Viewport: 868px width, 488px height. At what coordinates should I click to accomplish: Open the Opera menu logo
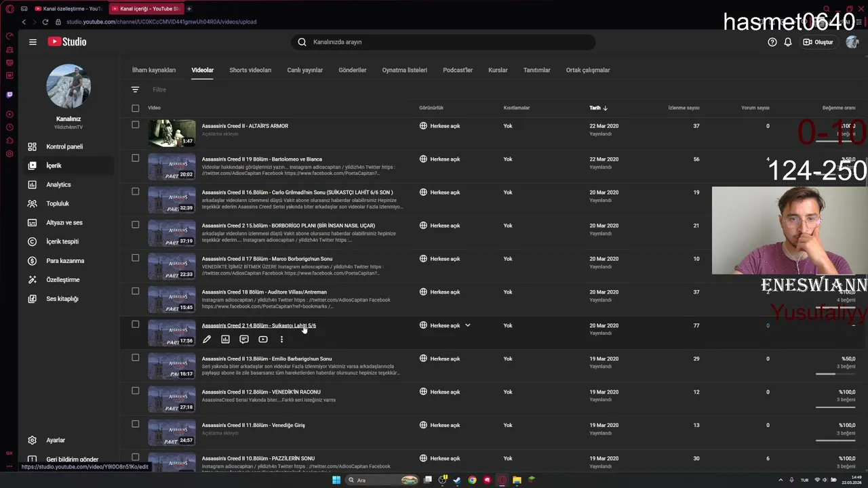coord(9,9)
